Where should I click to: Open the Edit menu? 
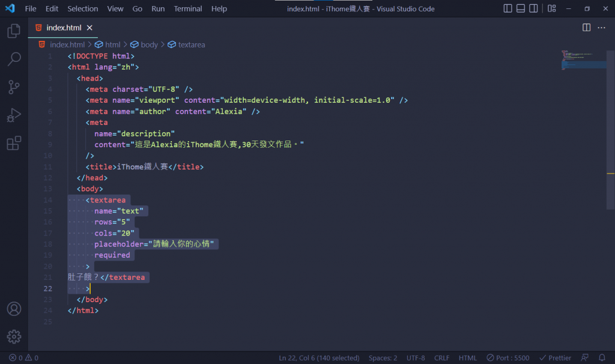(x=52, y=8)
